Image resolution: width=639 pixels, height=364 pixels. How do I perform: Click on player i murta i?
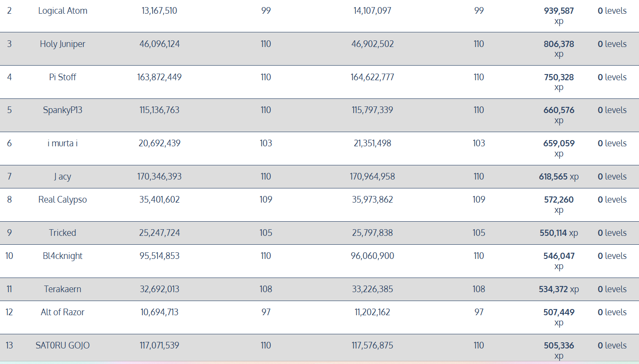pyautogui.click(x=63, y=143)
